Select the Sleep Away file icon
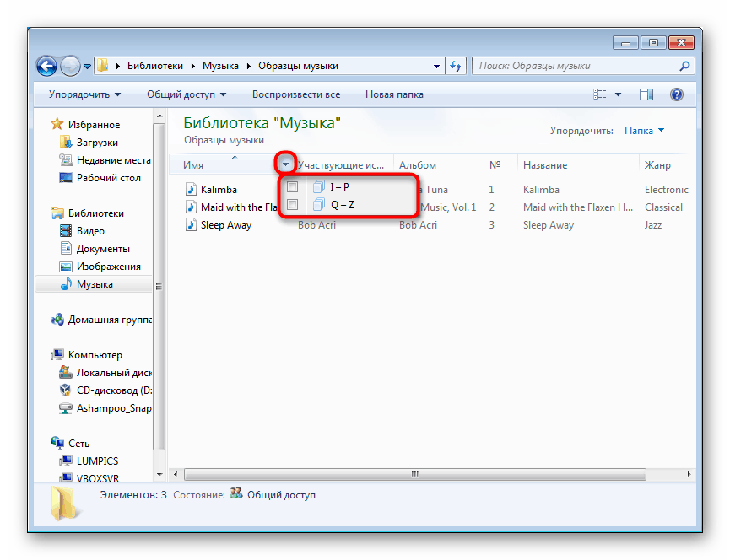The image size is (730, 560). point(191,224)
